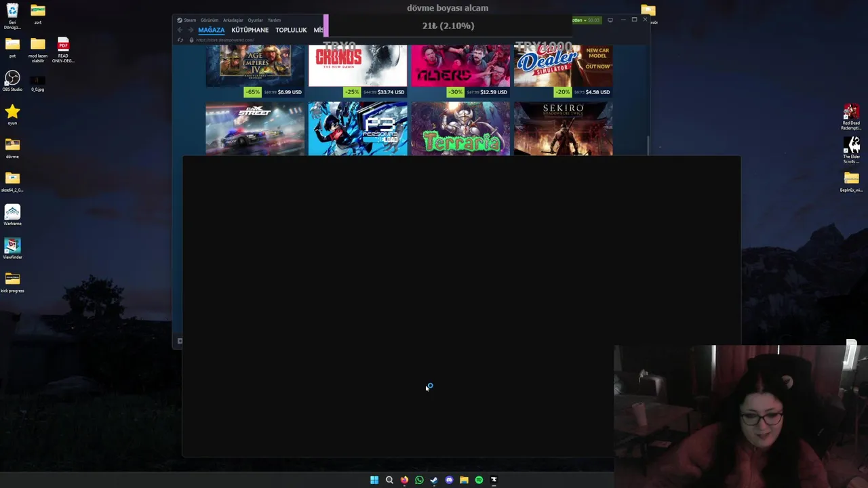Open the 'dövme' desktop folder
Screen dimensions: 868x488
12,148
